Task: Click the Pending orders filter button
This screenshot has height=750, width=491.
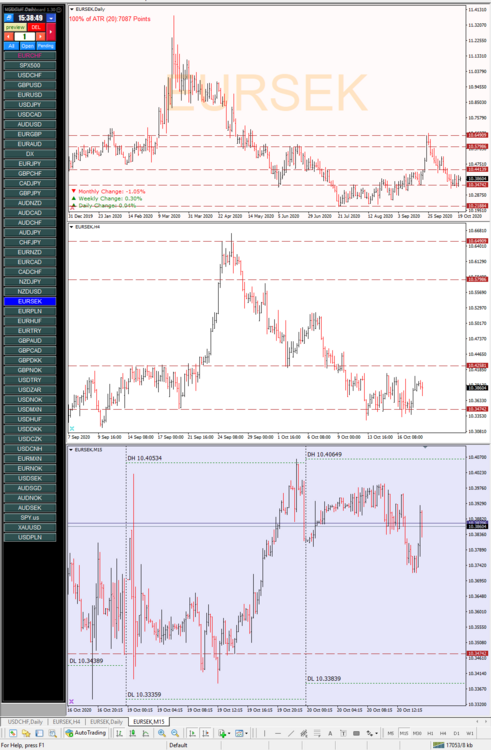Action: coord(46,46)
